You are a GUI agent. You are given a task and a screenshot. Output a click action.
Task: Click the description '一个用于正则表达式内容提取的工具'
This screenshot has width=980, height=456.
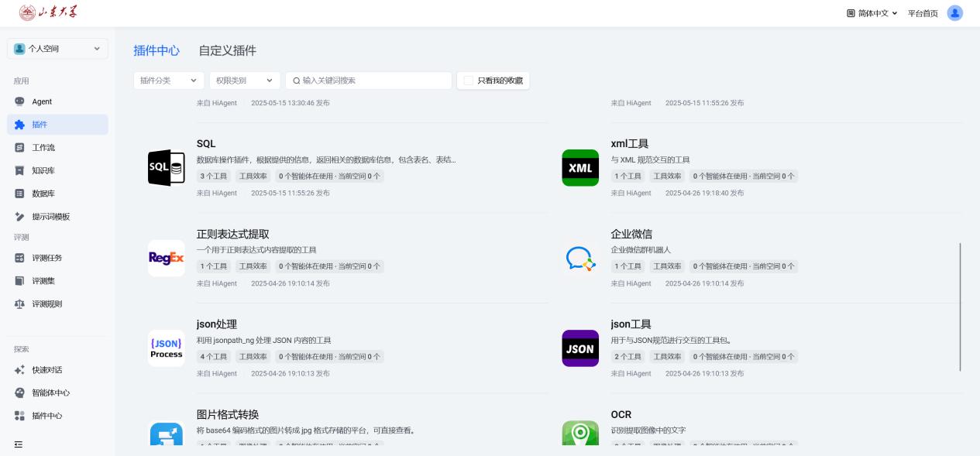(x=256, y=250)
